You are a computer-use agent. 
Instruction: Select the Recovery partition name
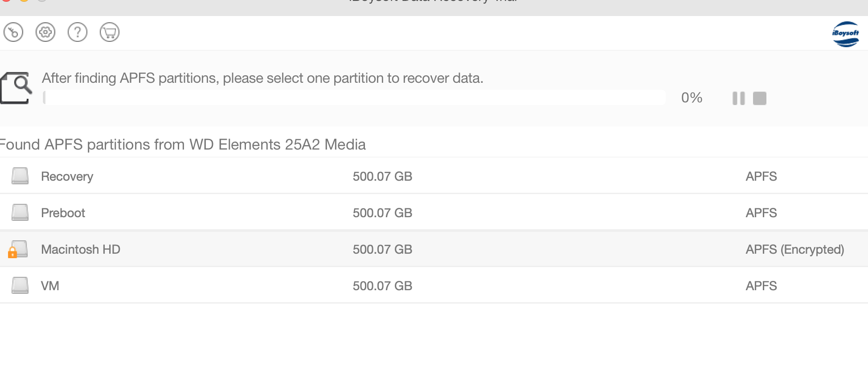pyautogui.click(x=67, y=177)
